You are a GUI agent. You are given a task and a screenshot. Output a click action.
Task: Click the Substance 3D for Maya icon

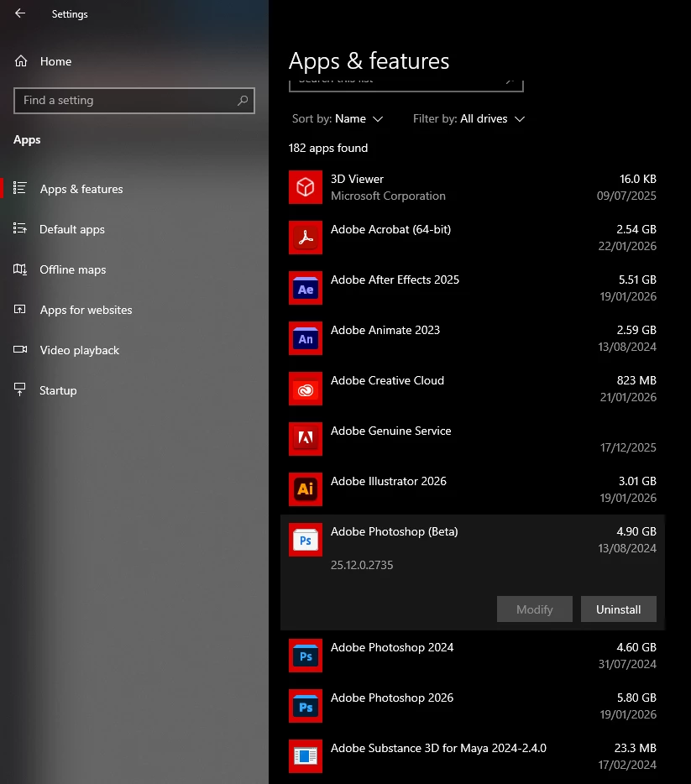point(306,756)
